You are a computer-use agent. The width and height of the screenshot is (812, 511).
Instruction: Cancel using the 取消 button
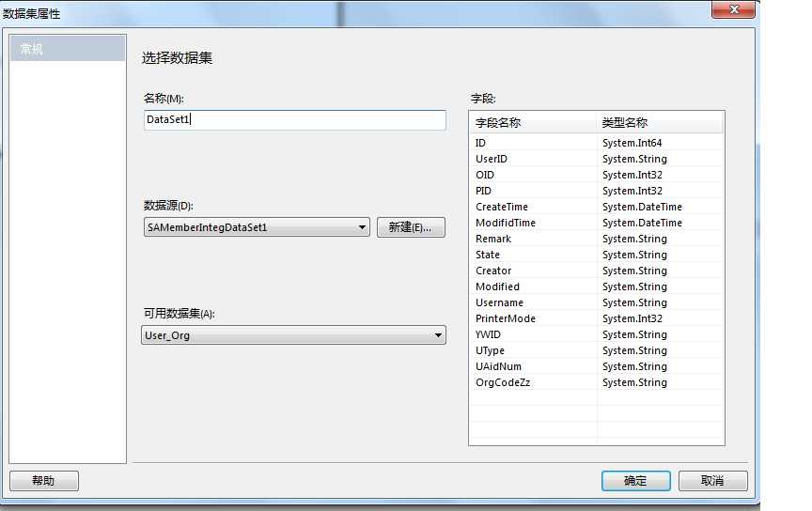pos(713,481)
